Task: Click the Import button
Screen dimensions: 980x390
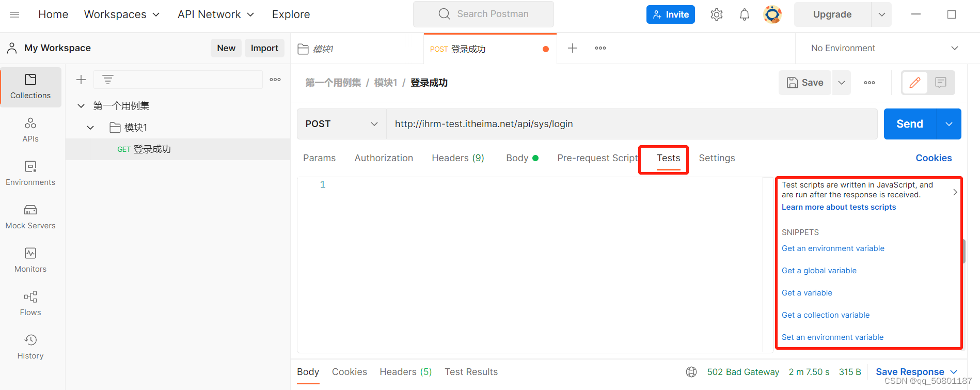Action: tap(264, 48)
